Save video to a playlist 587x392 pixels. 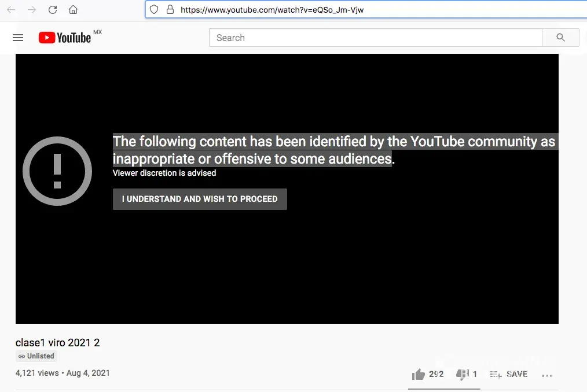tap(509, 374)
